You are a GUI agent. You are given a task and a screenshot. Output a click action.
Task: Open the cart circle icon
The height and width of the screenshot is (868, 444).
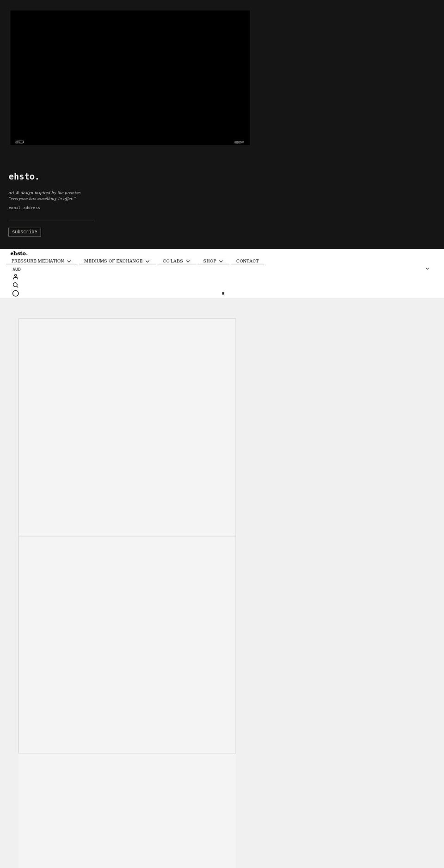click(x=15, y=293)
